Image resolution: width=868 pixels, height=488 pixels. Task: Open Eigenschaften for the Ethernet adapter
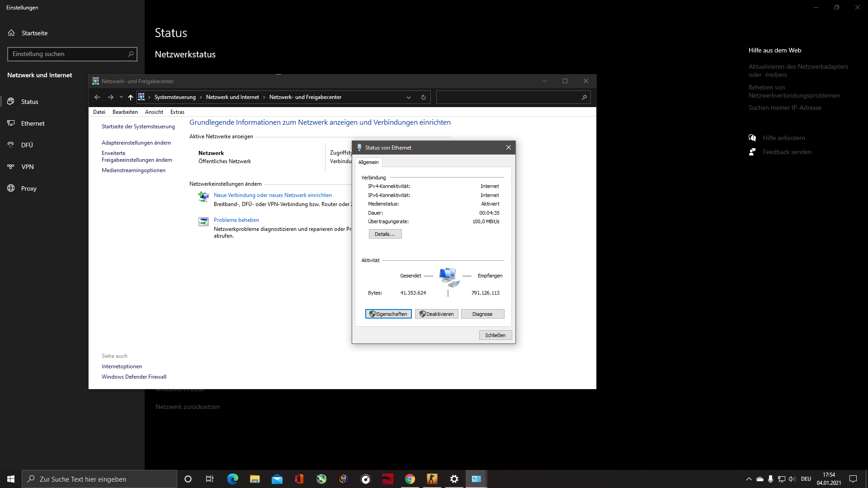388,314
